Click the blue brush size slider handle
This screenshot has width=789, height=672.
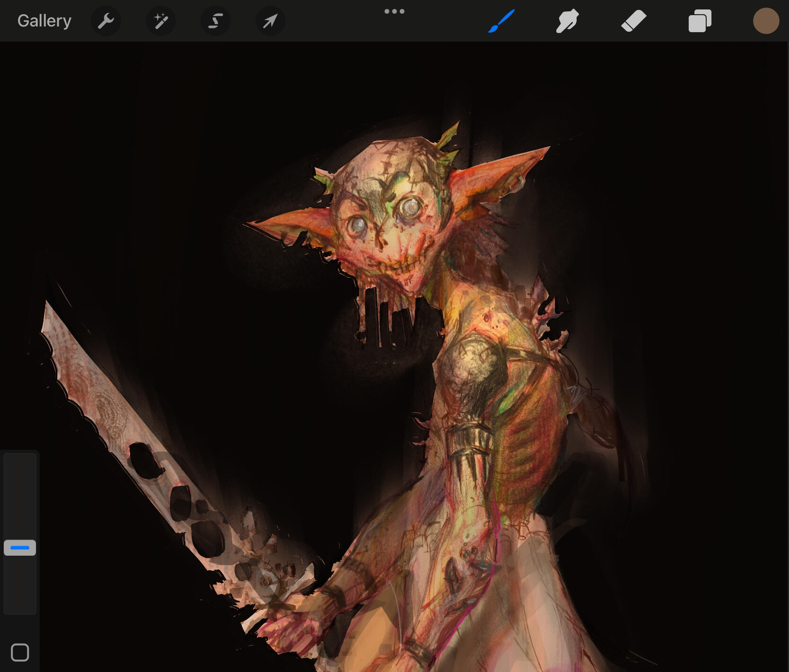pyautogui.click(x=20, y=548)
